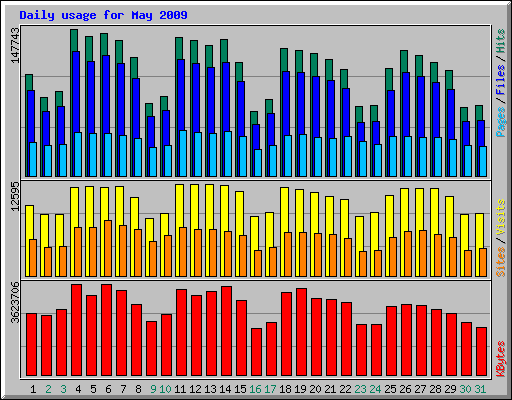Click green day 10 label
The height and width of the screenshot is (400, 512).
point(165,389)
